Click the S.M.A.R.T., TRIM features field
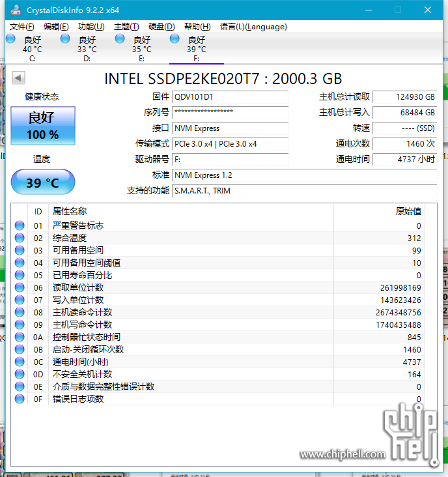 [305, 191]
